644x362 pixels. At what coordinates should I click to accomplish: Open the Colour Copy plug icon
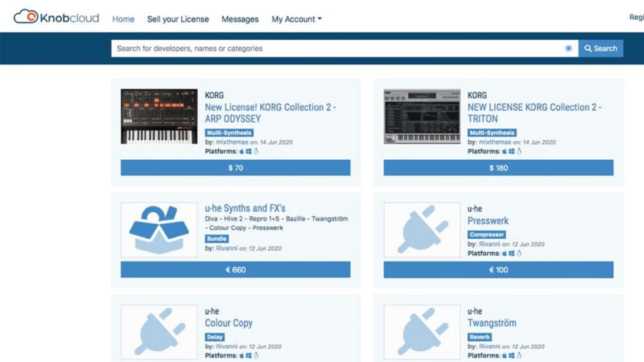click(x=159, y=332)
